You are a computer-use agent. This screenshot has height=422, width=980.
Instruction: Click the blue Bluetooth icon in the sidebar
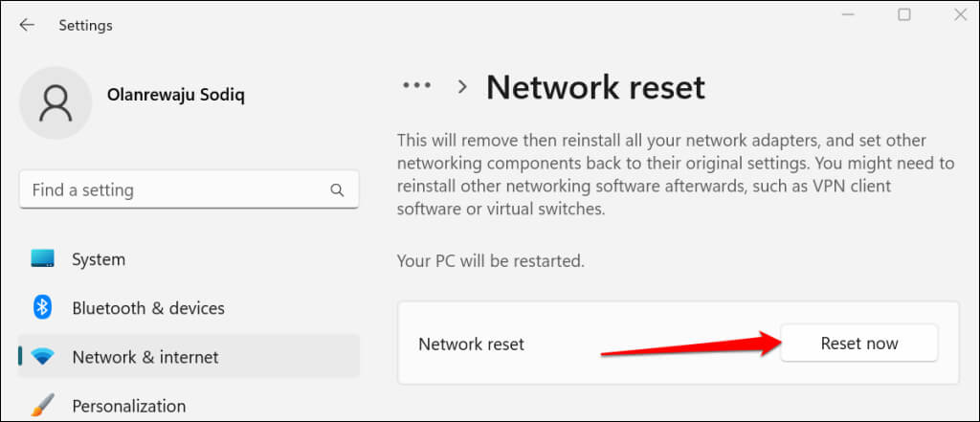(42, 308)
